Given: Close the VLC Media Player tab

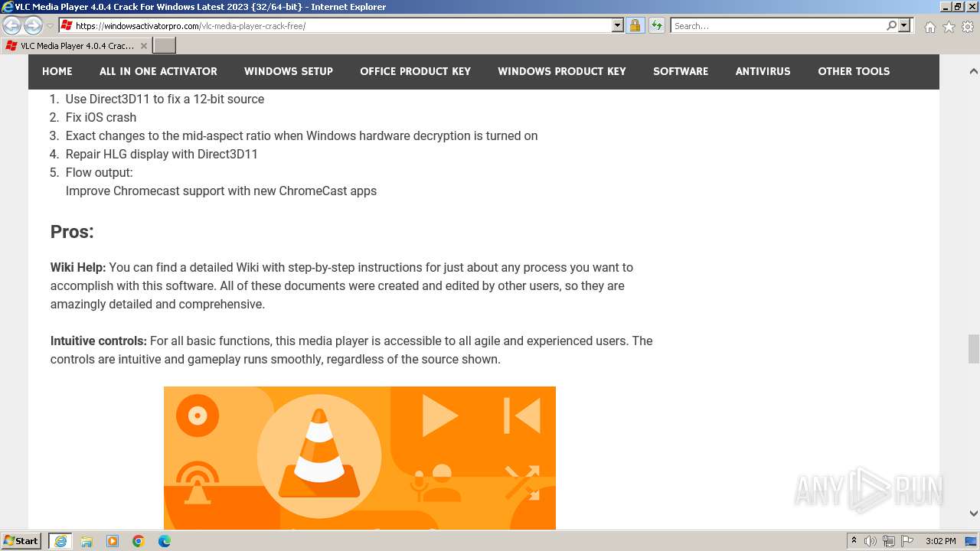Looking at the screenshot, I should pyautogui.click(x=143, y=46).
